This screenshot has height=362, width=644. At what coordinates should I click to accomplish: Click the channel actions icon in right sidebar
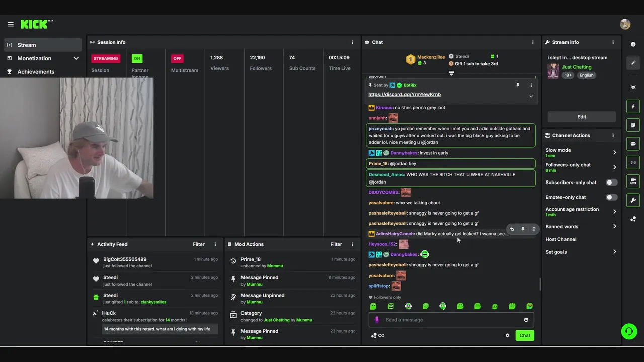point(633,181)
